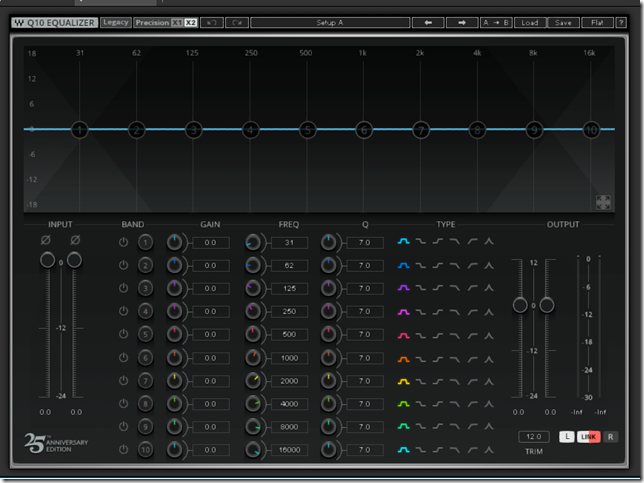The height and width of the screenshot is (483, 644).
Task: Open the Setup A preset menu
Action: pyautogui.click(x=330, y=23)
